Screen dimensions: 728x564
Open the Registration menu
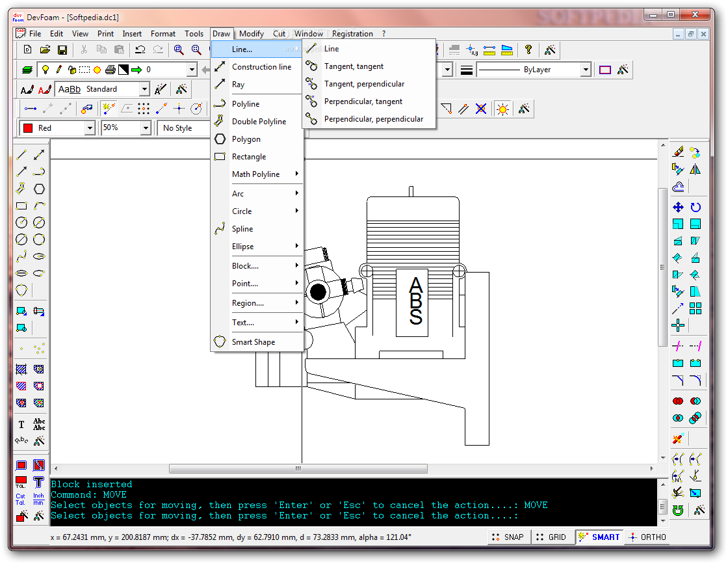click(352, 33)
